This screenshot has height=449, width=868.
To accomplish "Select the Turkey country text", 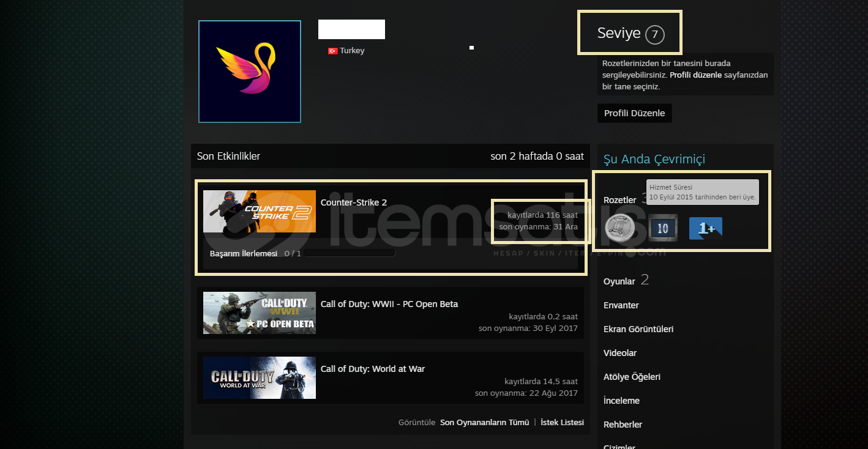I will [353, 51].
